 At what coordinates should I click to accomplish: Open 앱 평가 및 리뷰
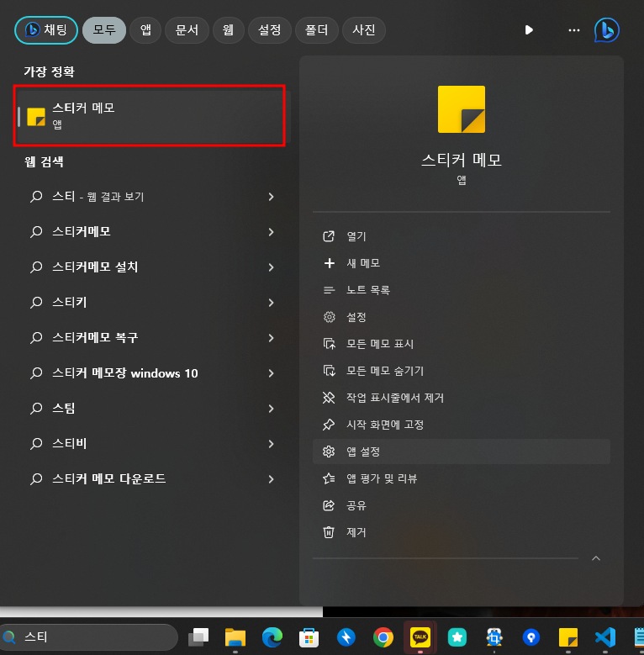461,478
